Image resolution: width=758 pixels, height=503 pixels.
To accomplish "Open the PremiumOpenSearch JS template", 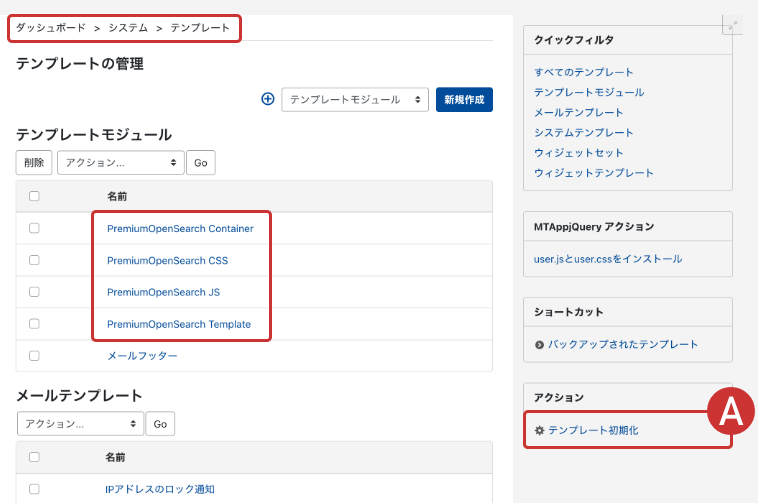I will pos(163,293).
